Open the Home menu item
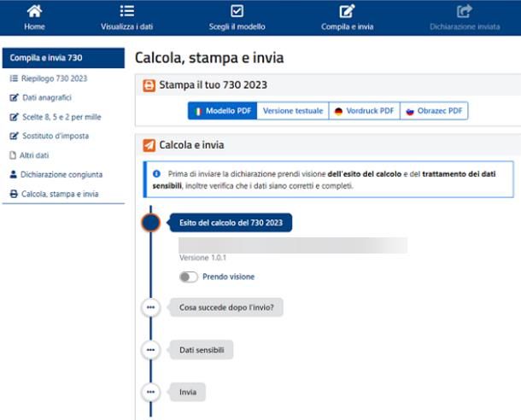521x420 pixels. (34, 18)
